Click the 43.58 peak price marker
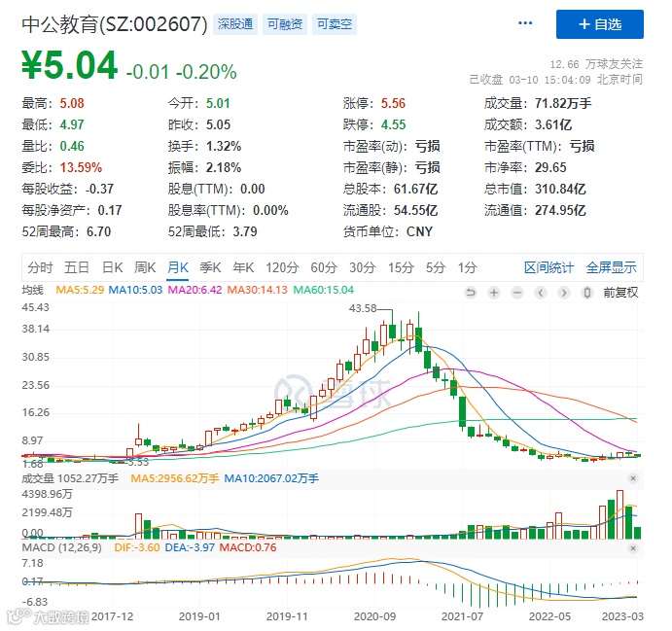 pos(363,308)
